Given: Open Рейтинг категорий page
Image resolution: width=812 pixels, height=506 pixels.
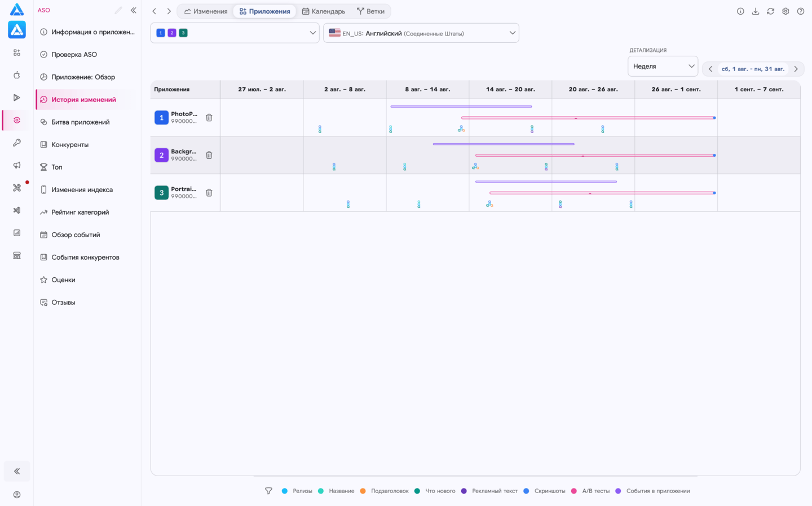Looking at the screenshot, I should click(87, 212).
